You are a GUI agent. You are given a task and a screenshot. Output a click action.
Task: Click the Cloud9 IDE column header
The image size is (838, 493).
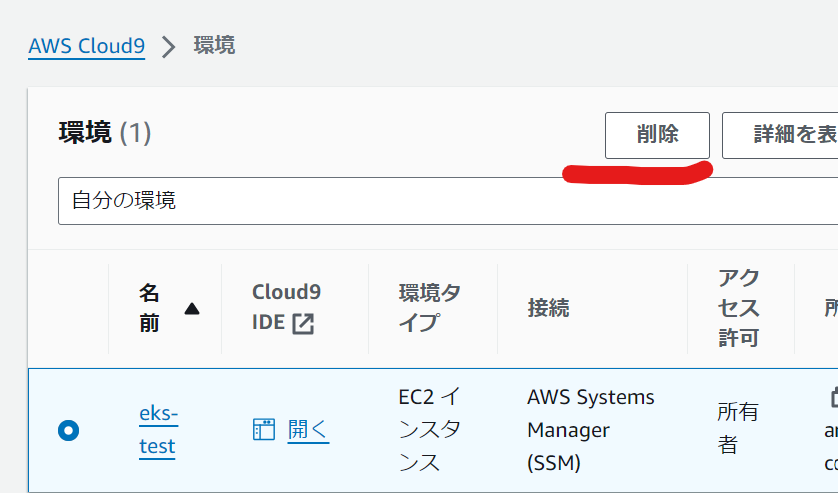pyautogui.click(x=286, y=308)
